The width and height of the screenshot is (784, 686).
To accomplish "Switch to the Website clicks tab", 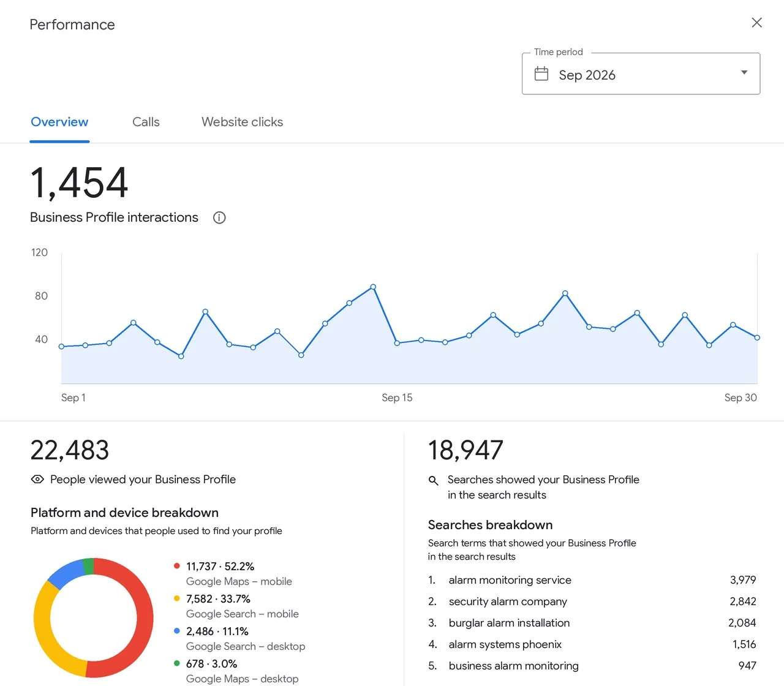I will coord(243,122).
